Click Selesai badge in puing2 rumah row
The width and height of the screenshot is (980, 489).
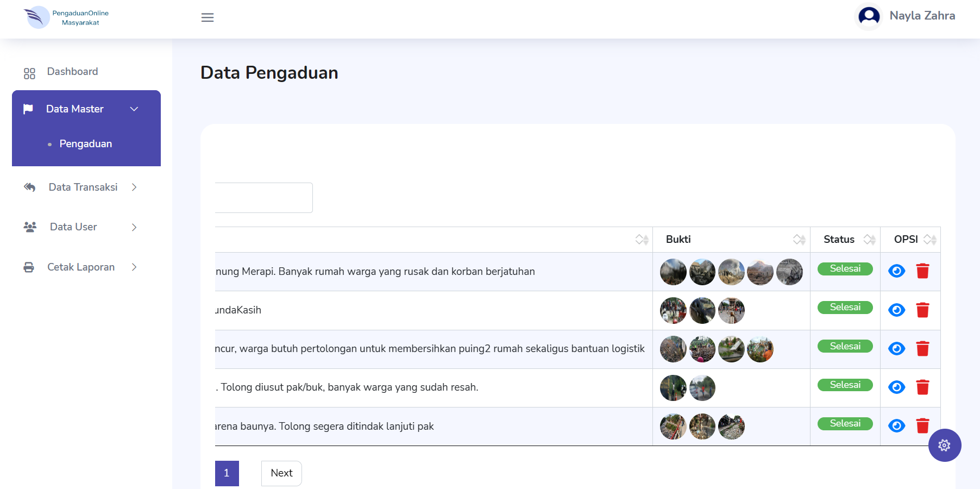(845, 346)
